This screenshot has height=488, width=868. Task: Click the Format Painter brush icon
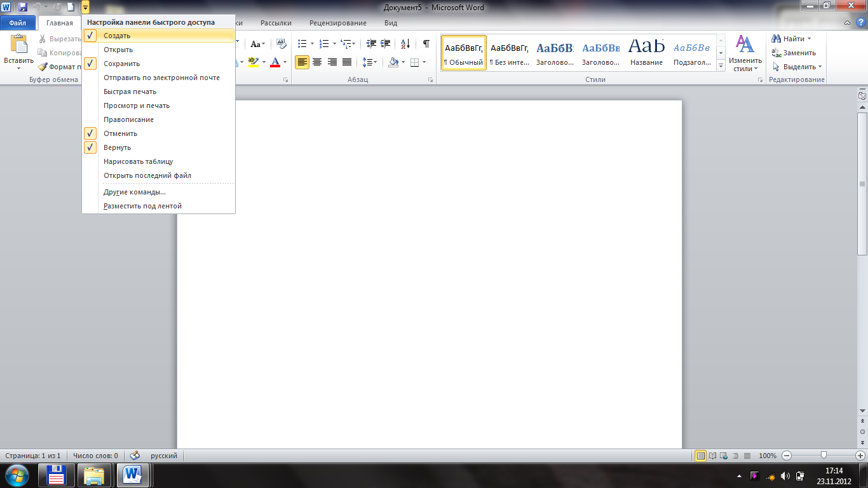pos(43,67)
